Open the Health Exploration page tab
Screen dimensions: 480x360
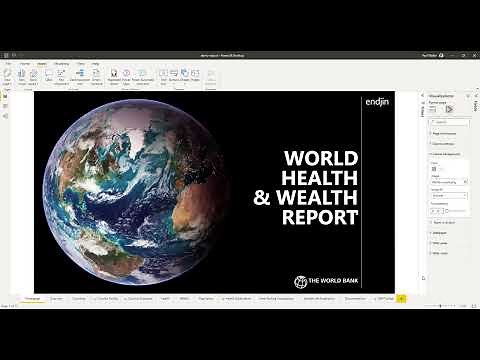[236, 299]
